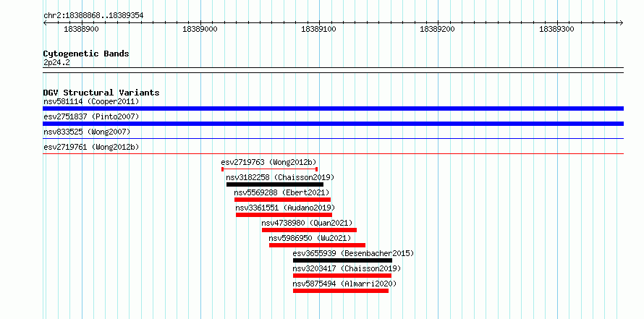The image size is (644, 319).
Task: Click the nsv581114 (Cooper2011) variant label
Action: click(91, 101)
